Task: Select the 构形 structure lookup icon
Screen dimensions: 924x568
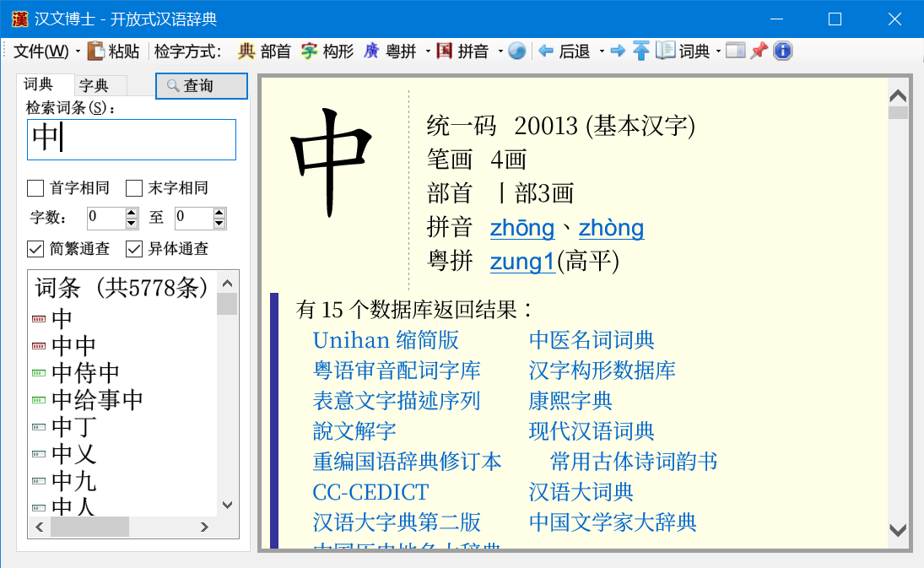Action: click(x=310, y=51)
